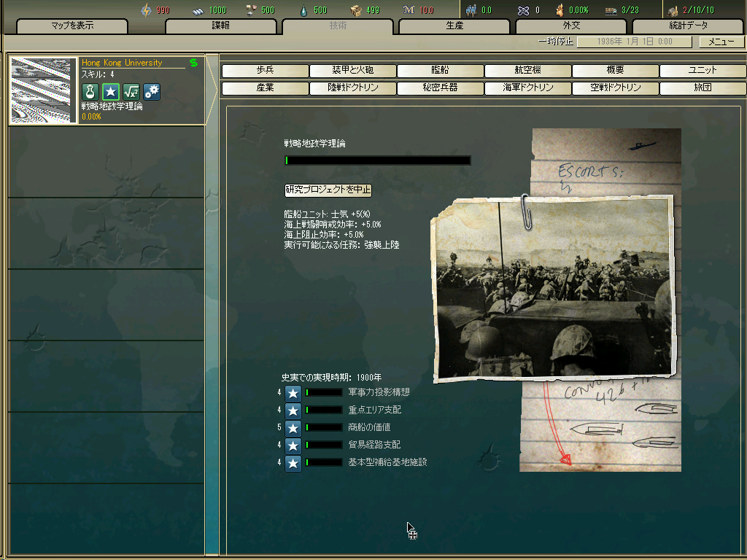Screen dimensions: 747x560
Task: Click the 一時停止 pause label
Action: coord(555,42)
